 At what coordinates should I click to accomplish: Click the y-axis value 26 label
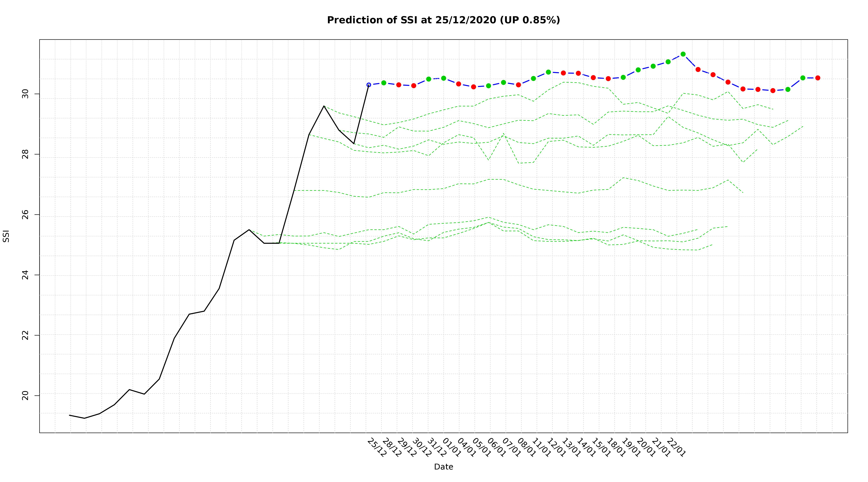pyautogui.click(x=25, y=214)
